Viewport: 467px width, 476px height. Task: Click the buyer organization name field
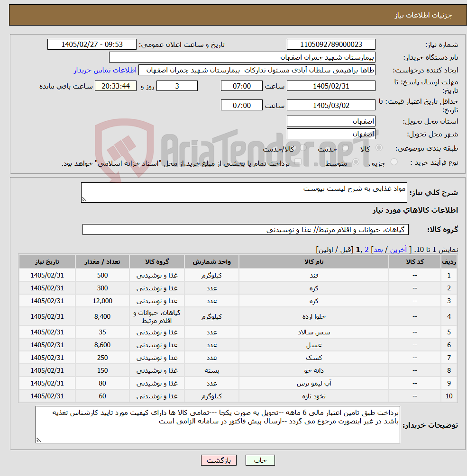(242, 57)
